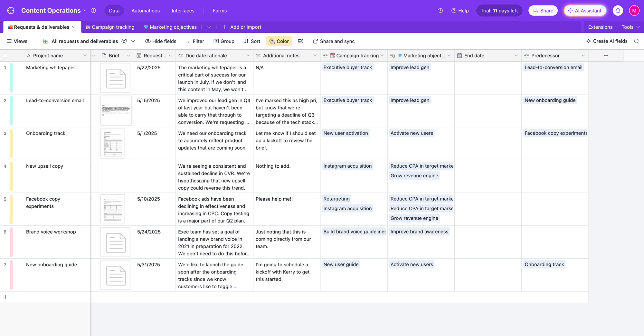Expand the Tools dropdown

pyautogui.click(x=630, y=27)
